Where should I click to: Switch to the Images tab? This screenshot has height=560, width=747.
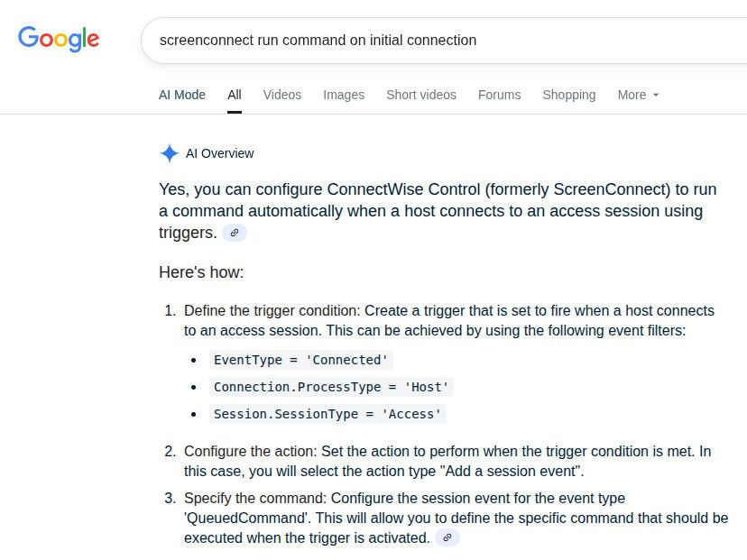(344, 95)
